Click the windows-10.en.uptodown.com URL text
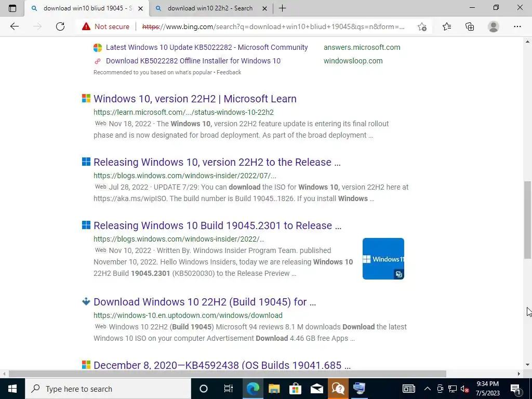Viewport: 532px width, 399px height. [188, 315]
